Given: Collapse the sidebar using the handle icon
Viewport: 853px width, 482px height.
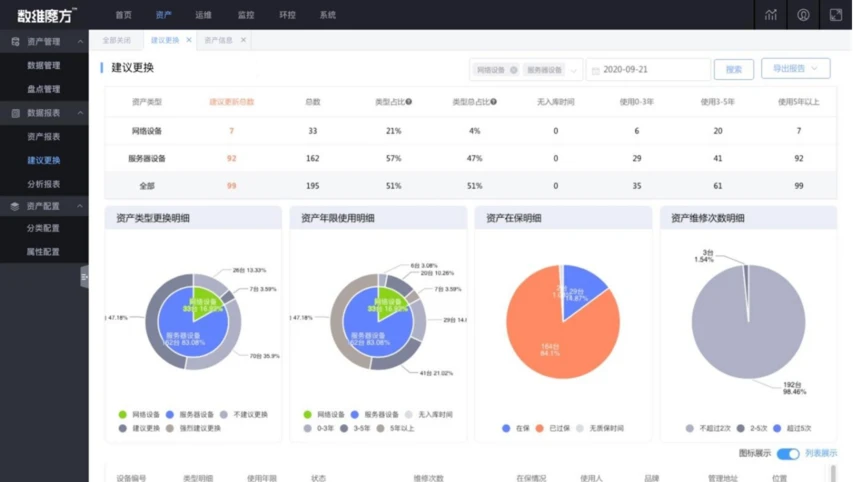Looking at the screenshot, I should coord(84,277).
